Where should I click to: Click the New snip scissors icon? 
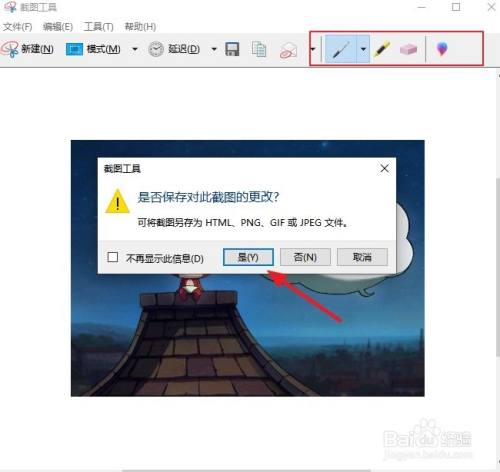pyautogui.click(x=10, y=49)
